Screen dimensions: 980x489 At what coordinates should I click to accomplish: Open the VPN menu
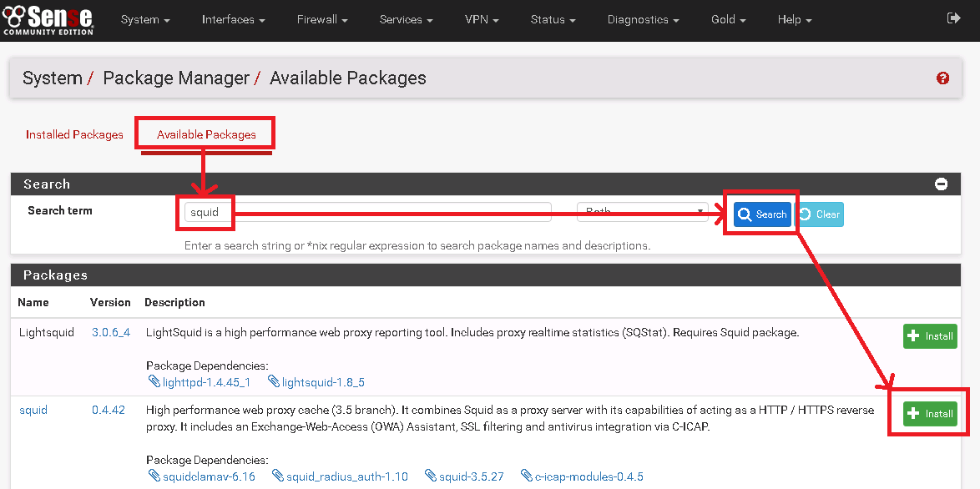[482, 19]
